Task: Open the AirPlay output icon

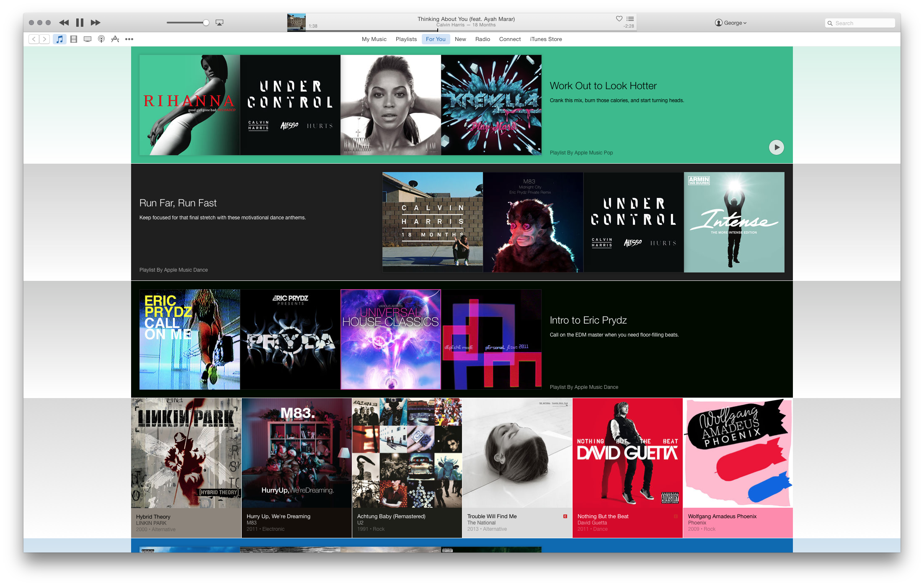Action: [x=219, y=23]
